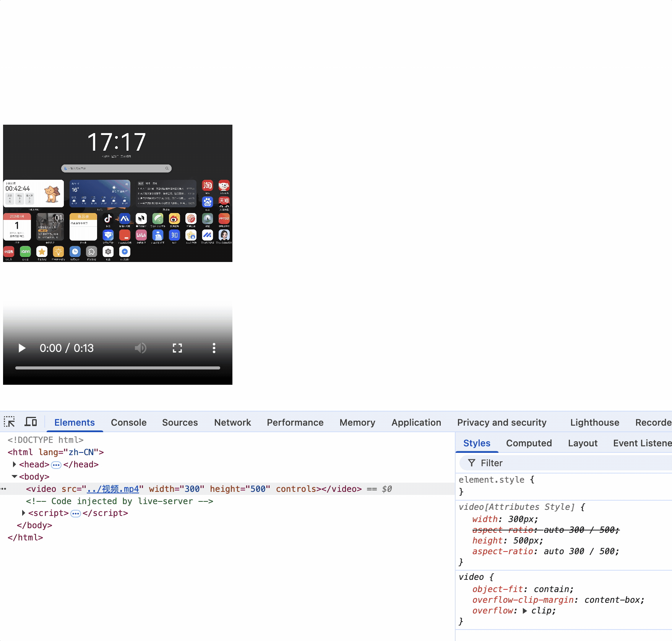
Task: Open the Console tab
Action: coord(129,422)
